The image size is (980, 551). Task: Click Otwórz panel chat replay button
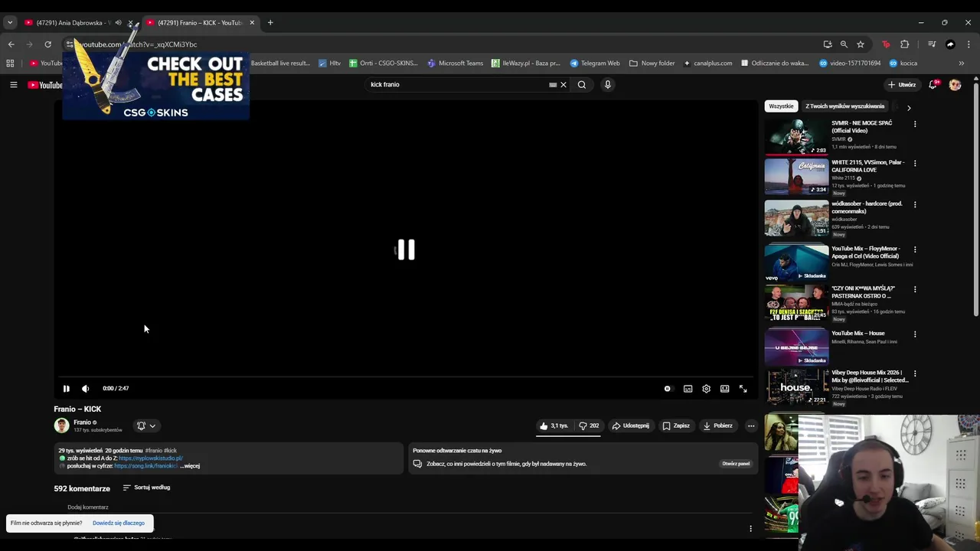pos(736,464)
